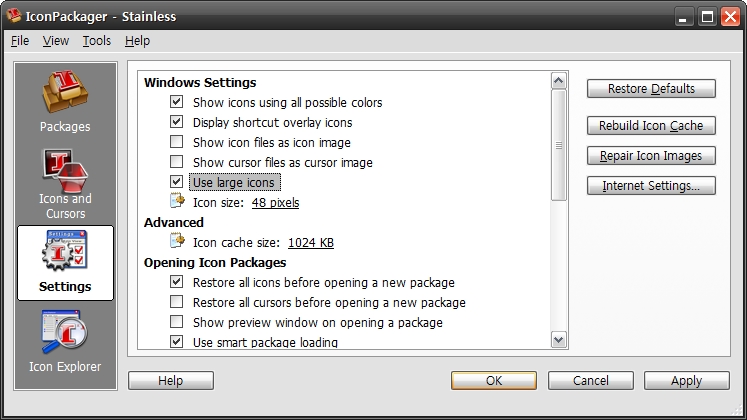The width and height of the screenshot is (747, 420).
Task: Click the Restore Defaults button
Action: tap(651, 89)
